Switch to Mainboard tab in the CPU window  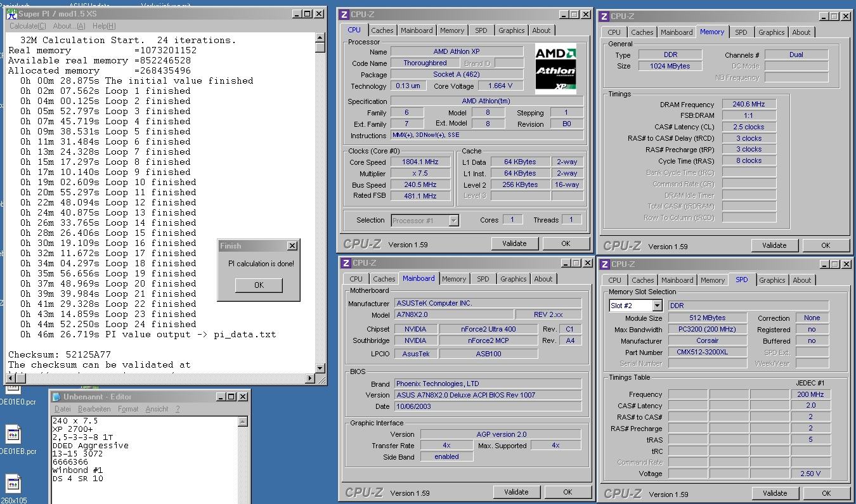[417, 30]
